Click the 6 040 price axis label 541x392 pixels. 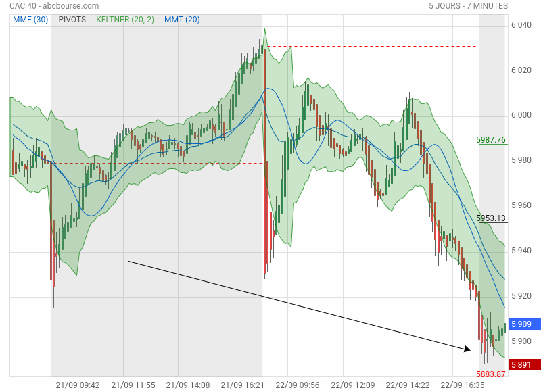pos(521,25)
